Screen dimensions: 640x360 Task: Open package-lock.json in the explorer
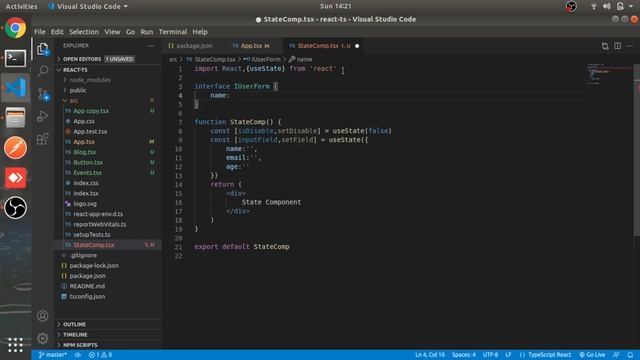(108, 265)
